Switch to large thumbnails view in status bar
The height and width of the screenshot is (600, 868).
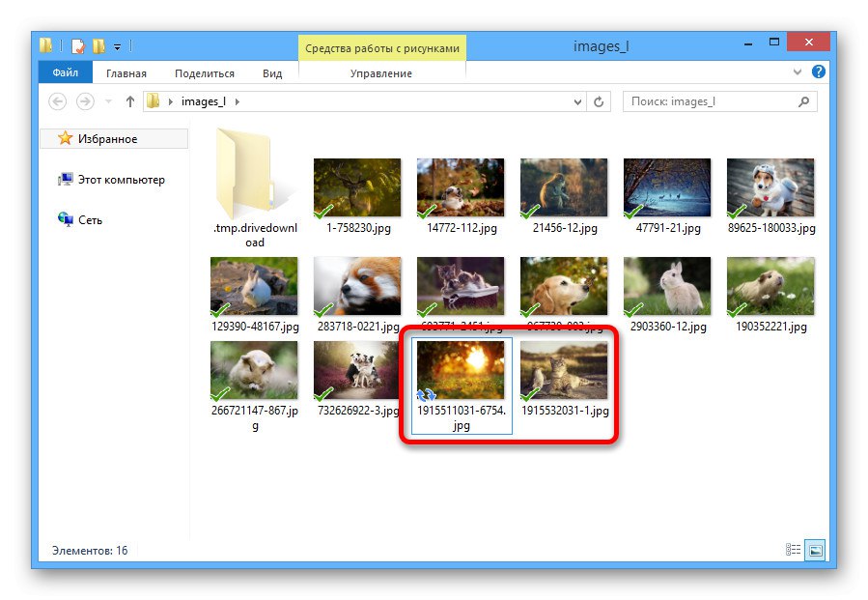815,550
